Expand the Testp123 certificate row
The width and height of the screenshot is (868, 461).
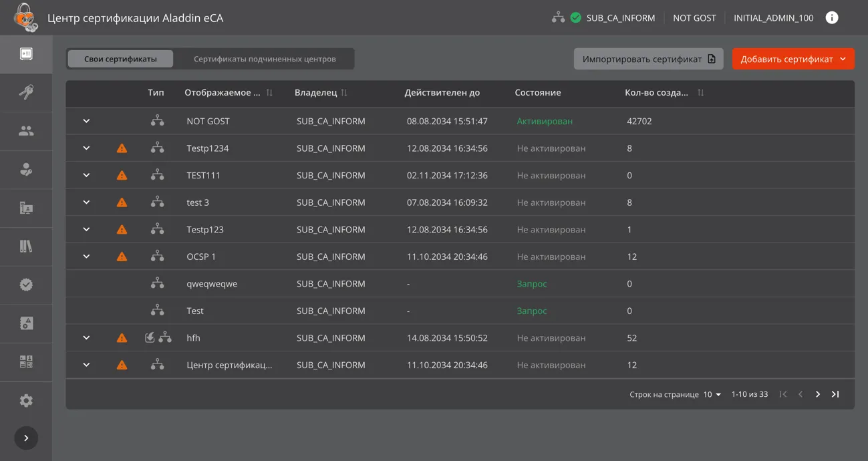(x=86, y=229)
